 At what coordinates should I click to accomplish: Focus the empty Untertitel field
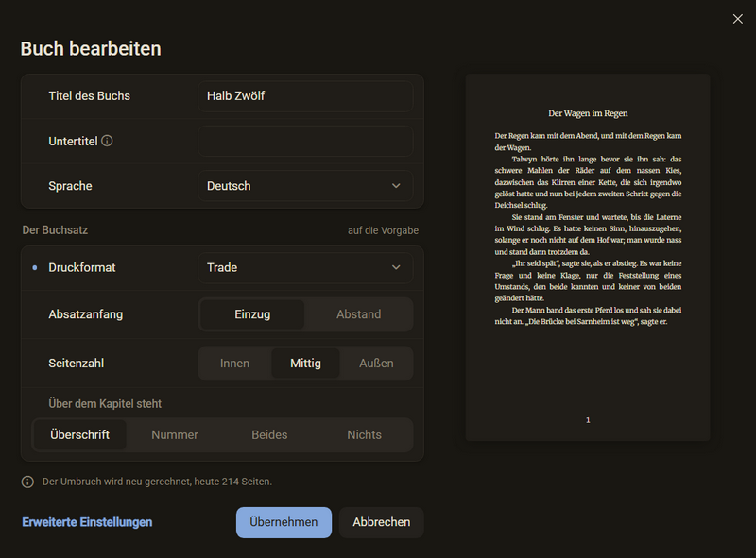[x=305, y=142]
